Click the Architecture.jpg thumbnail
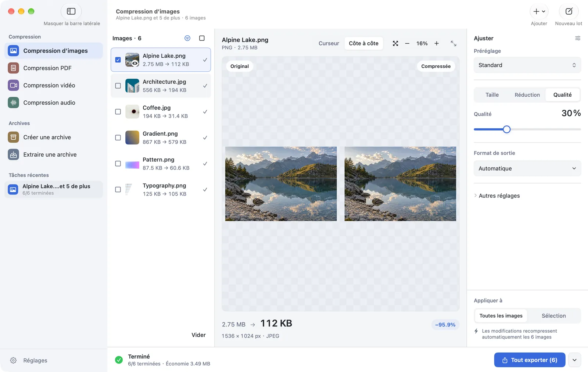588x372 pixels. (132, 86)
